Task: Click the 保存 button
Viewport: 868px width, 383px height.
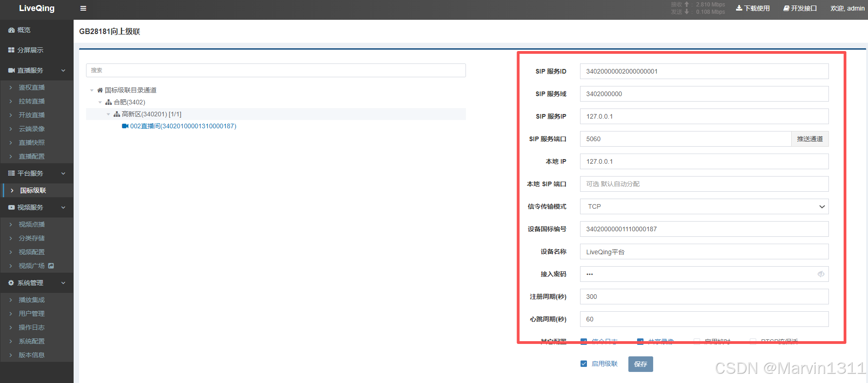Action: click(x=640, y=364)
